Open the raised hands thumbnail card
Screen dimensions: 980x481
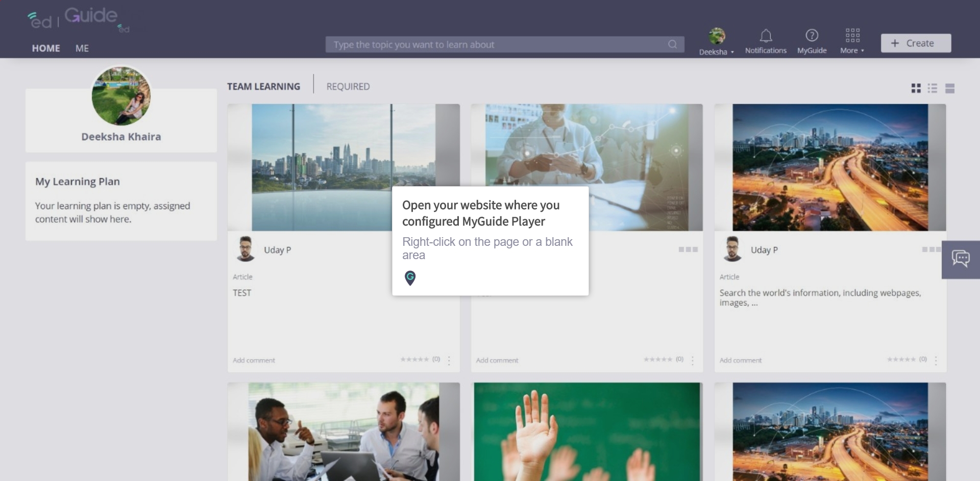click(x=587, y=432)
